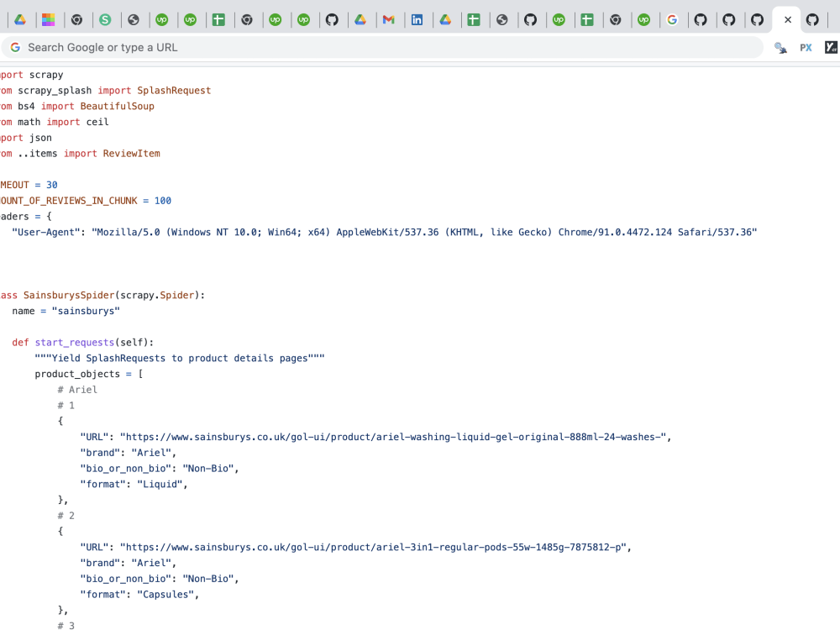Click the word scrapy in the first import line
The height and width of the screenshot is (630, 840).
coord(46,75)
